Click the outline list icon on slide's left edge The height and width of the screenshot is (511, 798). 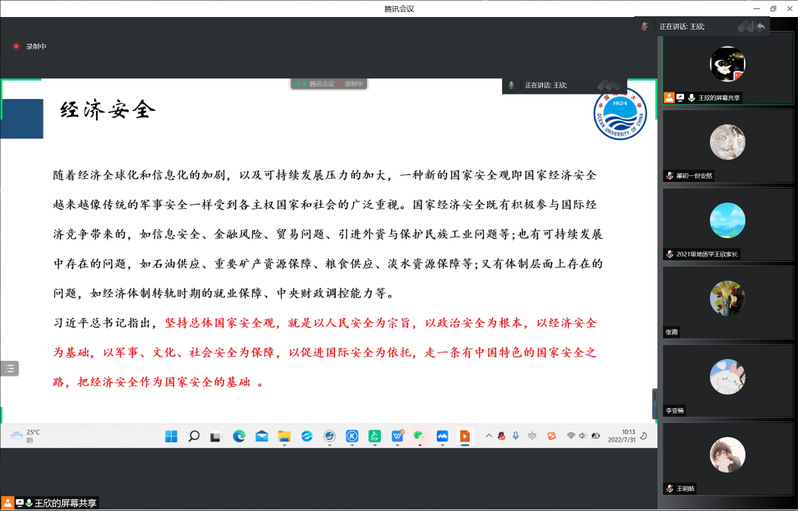point(9,368)
